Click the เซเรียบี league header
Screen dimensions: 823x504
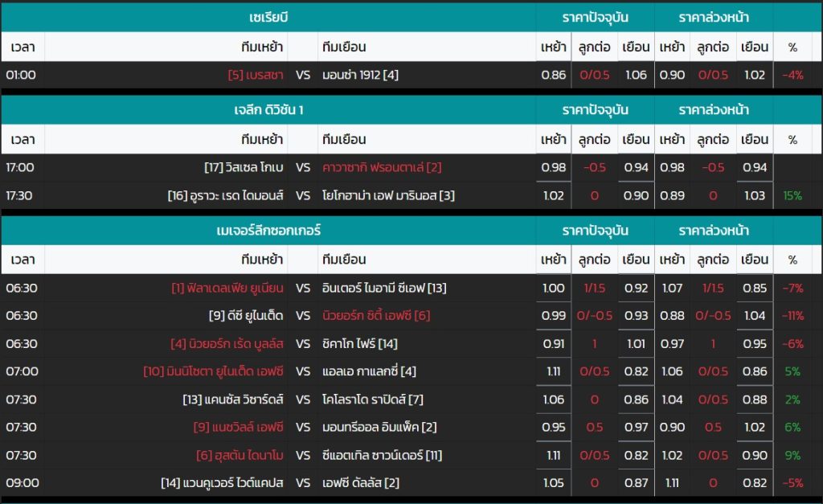coord(268,18)
